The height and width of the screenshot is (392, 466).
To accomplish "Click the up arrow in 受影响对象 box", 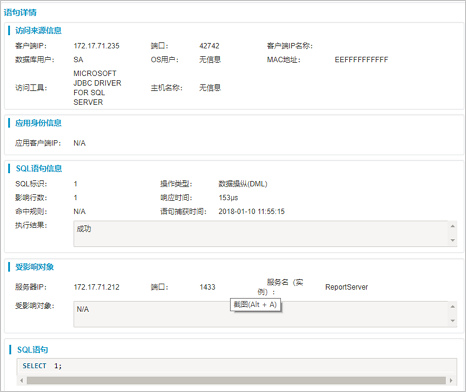I will [x=452, y=307].
